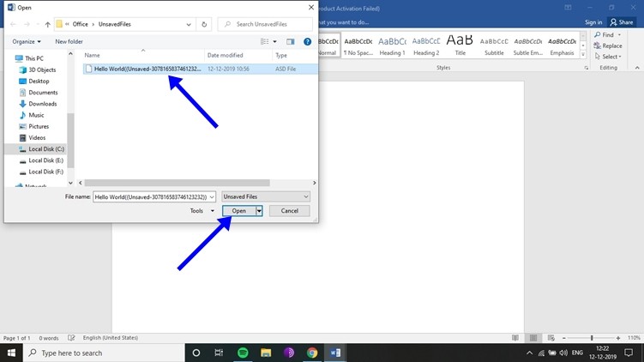
Task: Toggle the preview pane icon
Action: pos(291,41)
